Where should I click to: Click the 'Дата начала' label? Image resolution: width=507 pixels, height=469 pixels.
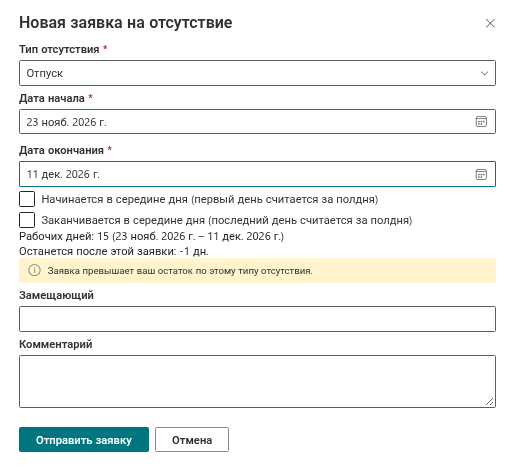(x=52, y=98)
